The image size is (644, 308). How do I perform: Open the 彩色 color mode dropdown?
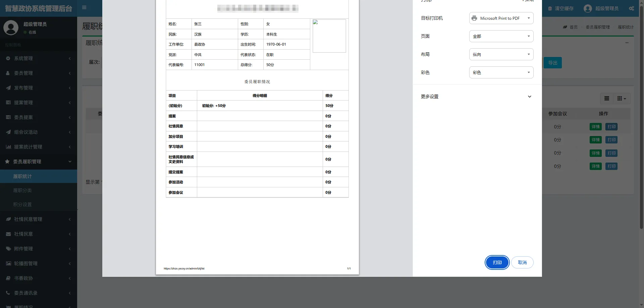click(x=501, y=72)
